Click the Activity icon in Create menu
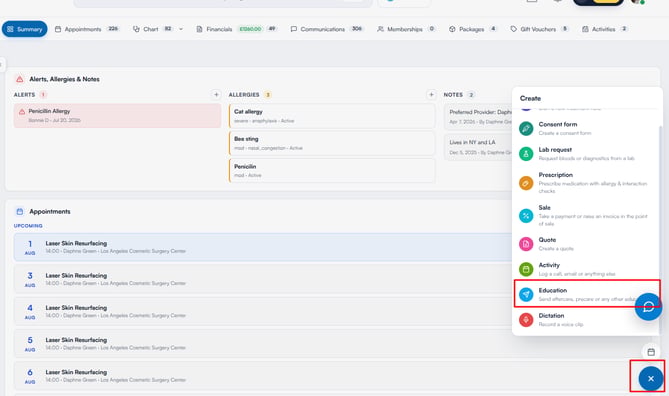Image resolution: width=669 pixels, height=396 pixels. click(526, 269)
